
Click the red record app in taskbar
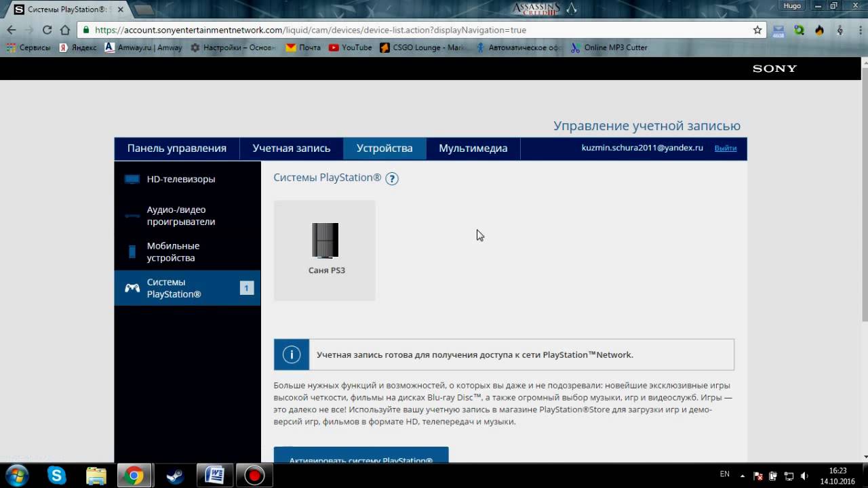coord(254,476)
